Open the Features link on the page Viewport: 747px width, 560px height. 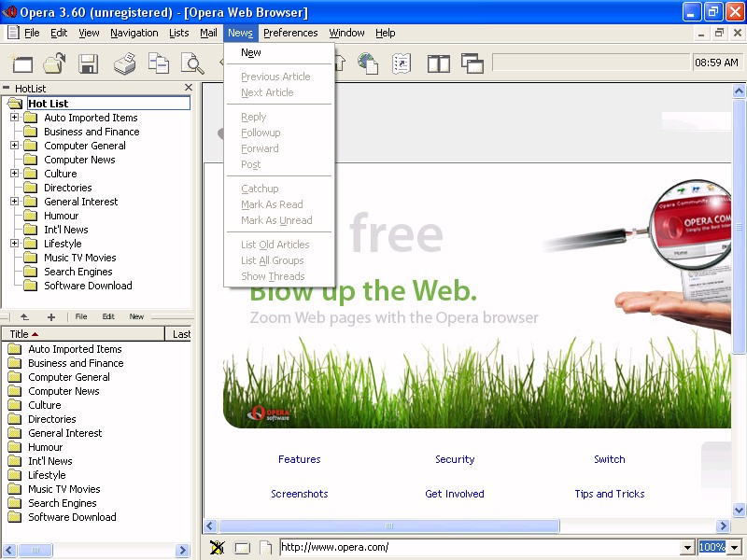pos(299,459)
